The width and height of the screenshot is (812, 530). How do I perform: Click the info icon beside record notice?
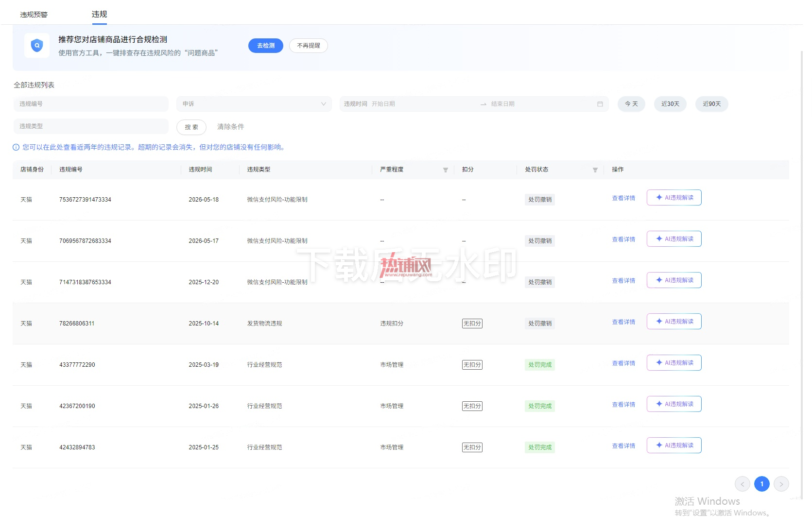16,147
